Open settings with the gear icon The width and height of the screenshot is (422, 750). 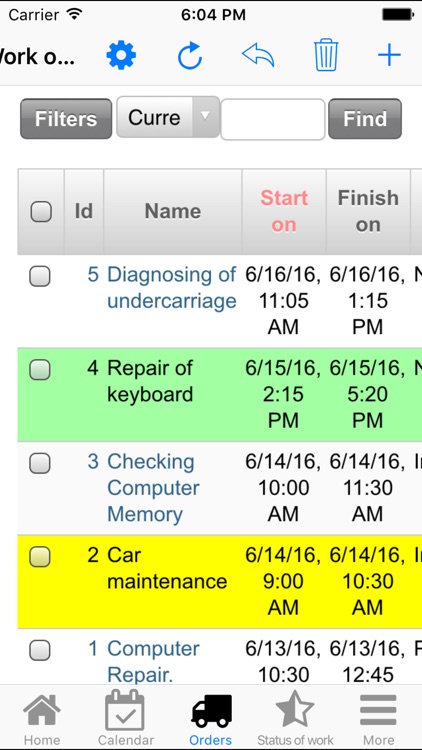(121, 55)
